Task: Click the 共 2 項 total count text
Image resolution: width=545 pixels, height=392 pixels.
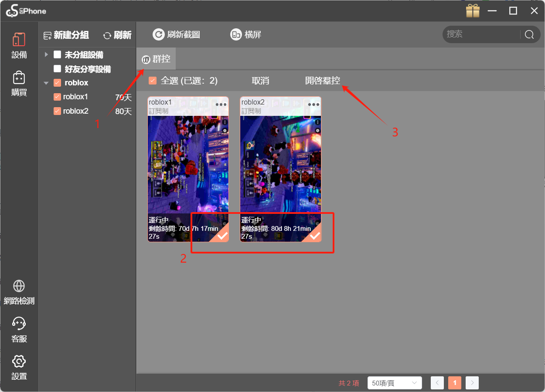Action: 349,383
